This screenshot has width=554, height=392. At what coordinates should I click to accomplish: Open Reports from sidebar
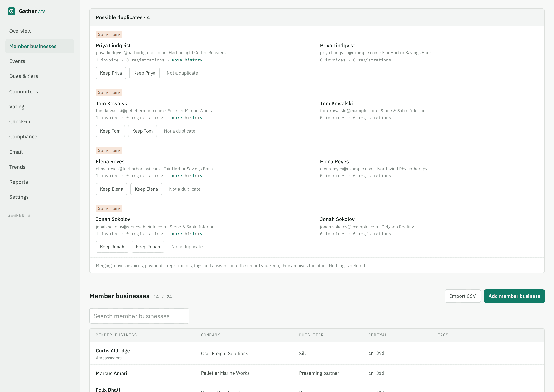pyautogui.click(x=40, y=182)
